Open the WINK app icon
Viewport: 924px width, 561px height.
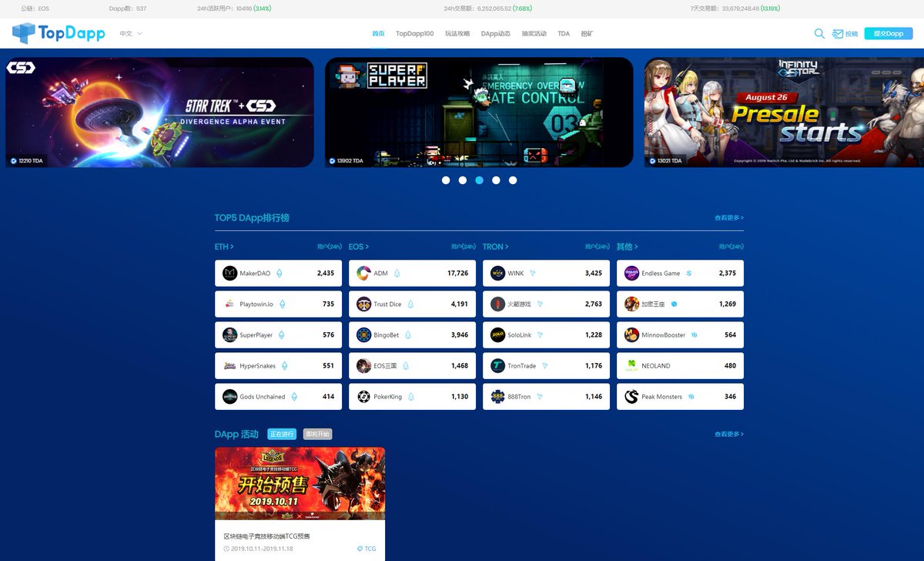pyautogui.click(x=497, y=274)
